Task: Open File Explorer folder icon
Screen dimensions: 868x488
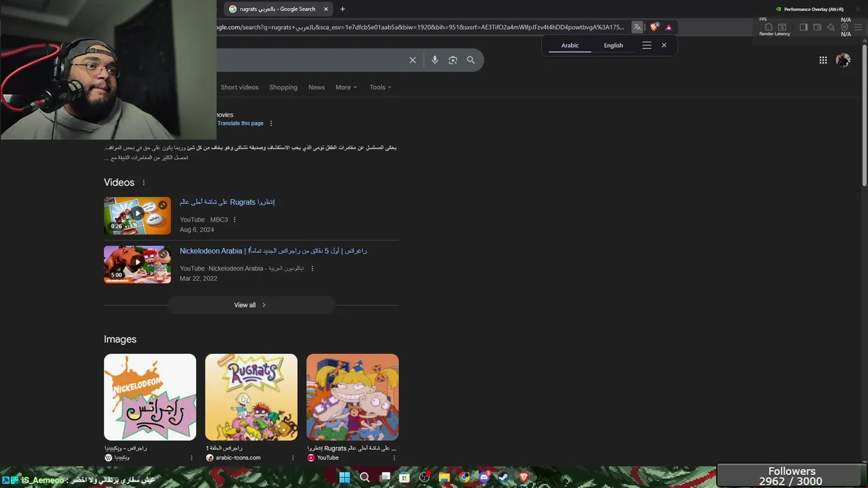Action: [444, 477]
